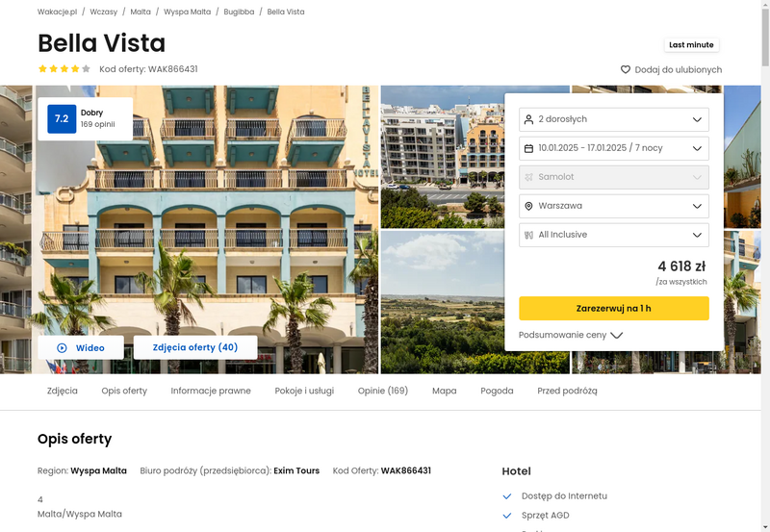770x532 pixels.
Task: Click the person icon in guests field
Action: click(528, 119)
